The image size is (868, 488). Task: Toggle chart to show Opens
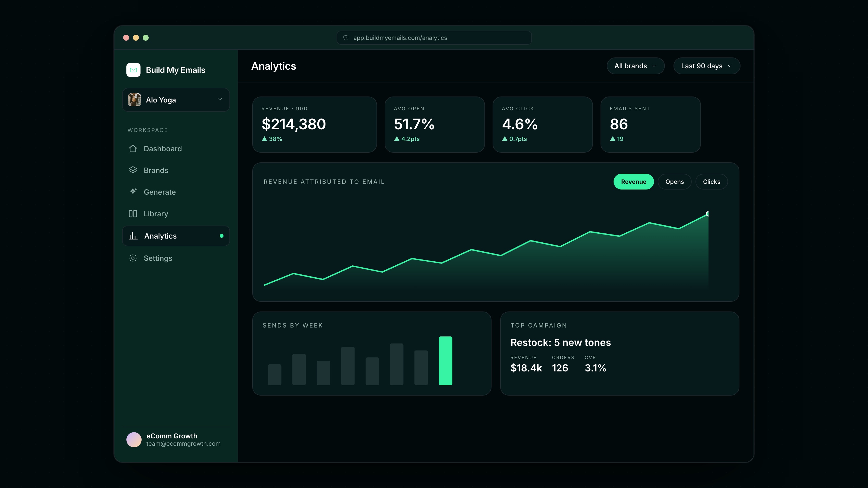[675, 182]
